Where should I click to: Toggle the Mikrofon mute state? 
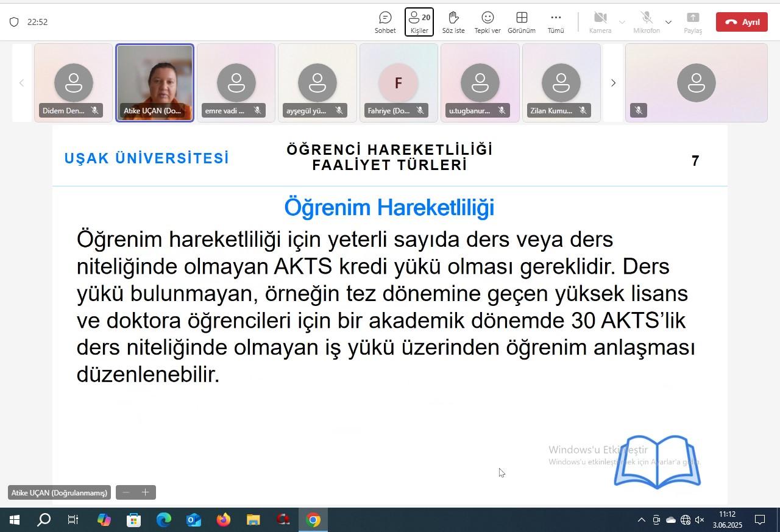647,23
